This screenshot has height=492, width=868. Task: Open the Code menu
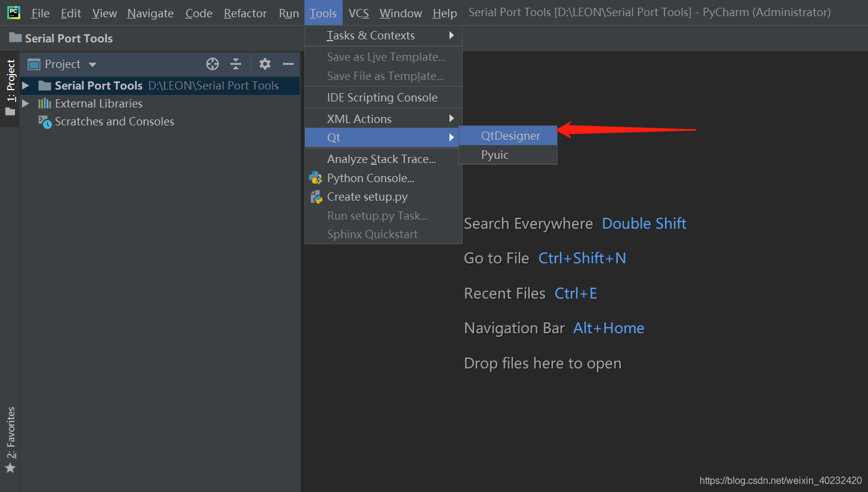coord(199,13)
